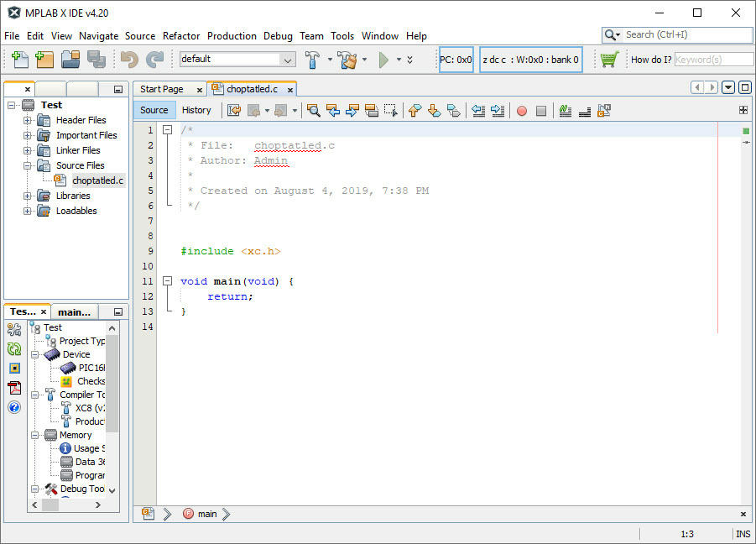
Task: Toggle Highlight Search icon
Action: point(371,111)
